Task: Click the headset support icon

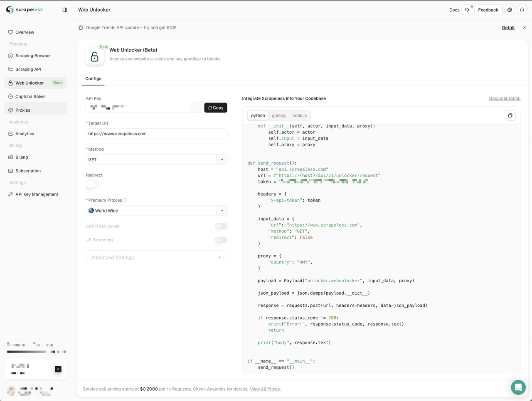Action: pyautogui.click(x=467, y=10)
